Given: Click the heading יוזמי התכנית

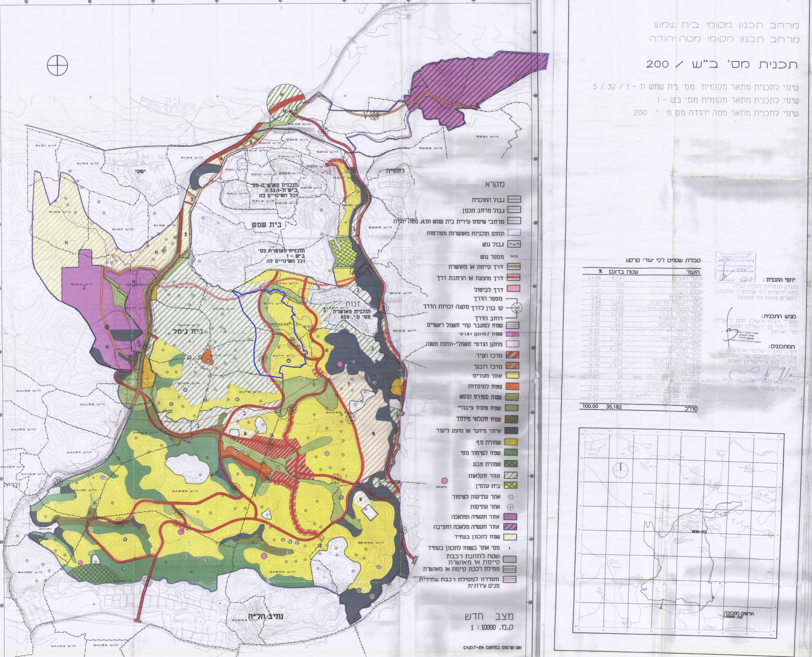Looking at the screenshot, I should [x=780, y=279].
